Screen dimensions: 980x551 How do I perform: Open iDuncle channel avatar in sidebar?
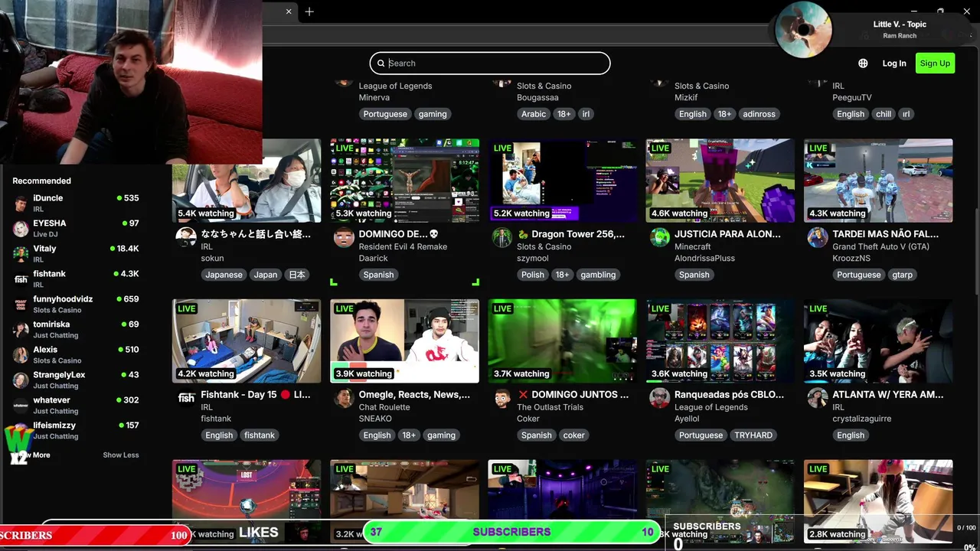tap(21, 203)
